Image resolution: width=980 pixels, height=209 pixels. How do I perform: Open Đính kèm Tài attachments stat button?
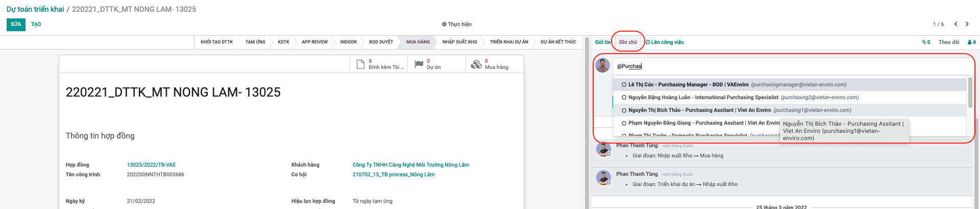(379, 64)
